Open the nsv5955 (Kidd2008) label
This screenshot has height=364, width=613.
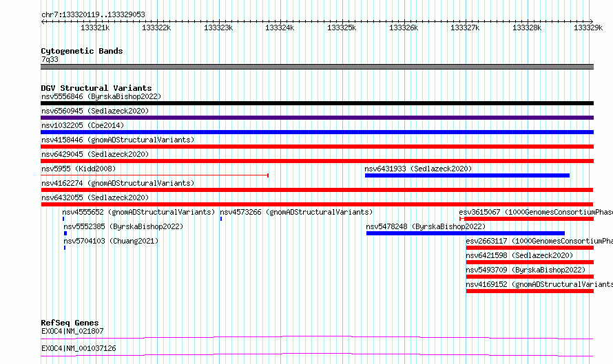pos(79,169)
